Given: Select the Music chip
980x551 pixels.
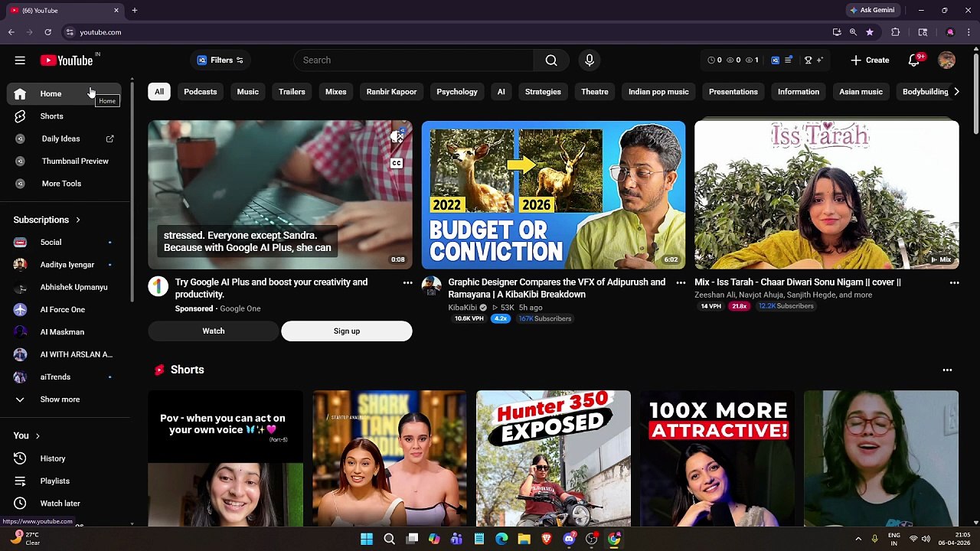Looking at the screenshot, I should pyautogui.click(x=248, y=92).
